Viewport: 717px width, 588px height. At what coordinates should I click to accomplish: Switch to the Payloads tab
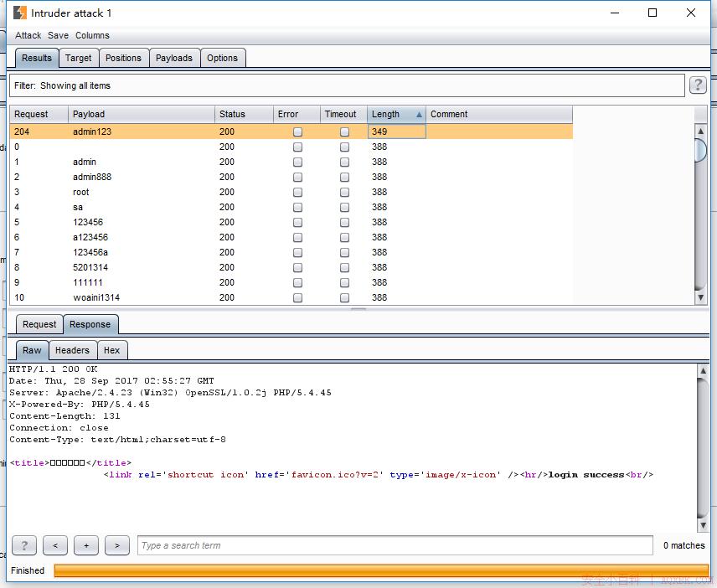[174, 58]
